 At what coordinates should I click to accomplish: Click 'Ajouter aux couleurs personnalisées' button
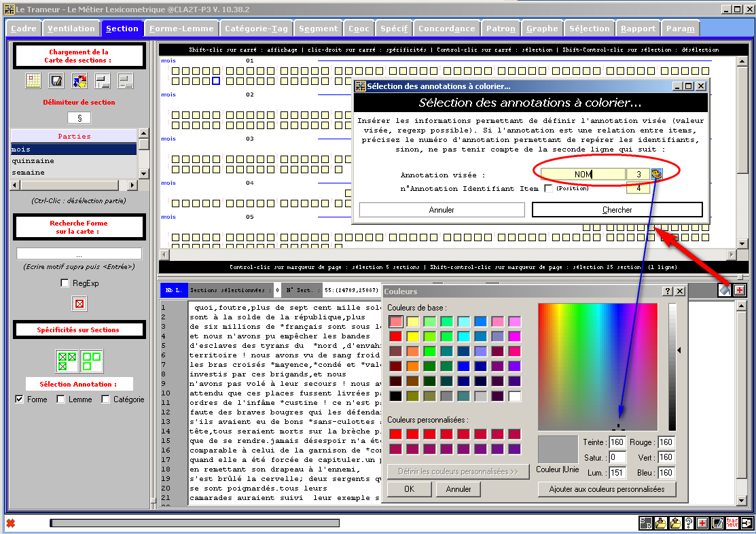(607, 489)
